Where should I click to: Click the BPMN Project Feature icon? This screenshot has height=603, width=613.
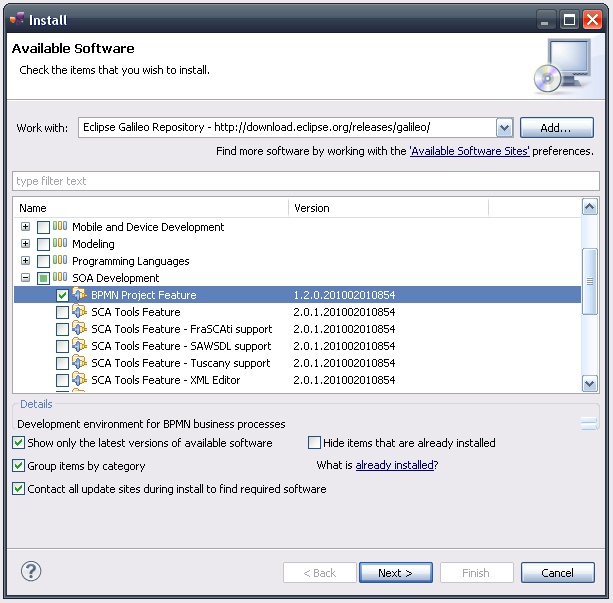point(80,295)
